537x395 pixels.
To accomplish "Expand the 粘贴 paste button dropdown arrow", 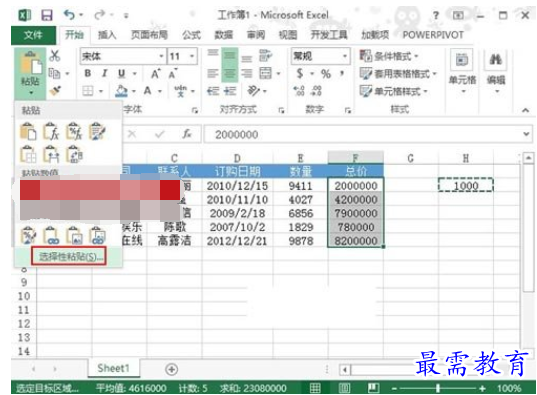I will coord(31,92).
